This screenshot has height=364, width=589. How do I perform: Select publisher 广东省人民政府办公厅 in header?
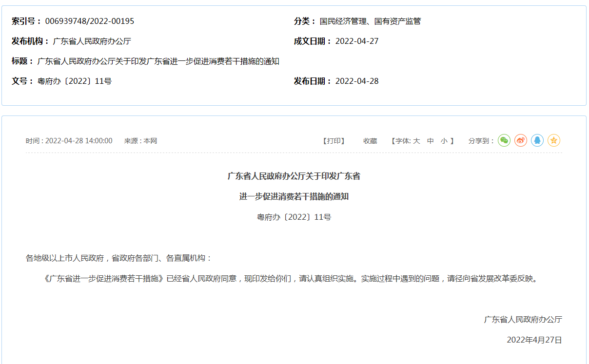click(92, 41)
